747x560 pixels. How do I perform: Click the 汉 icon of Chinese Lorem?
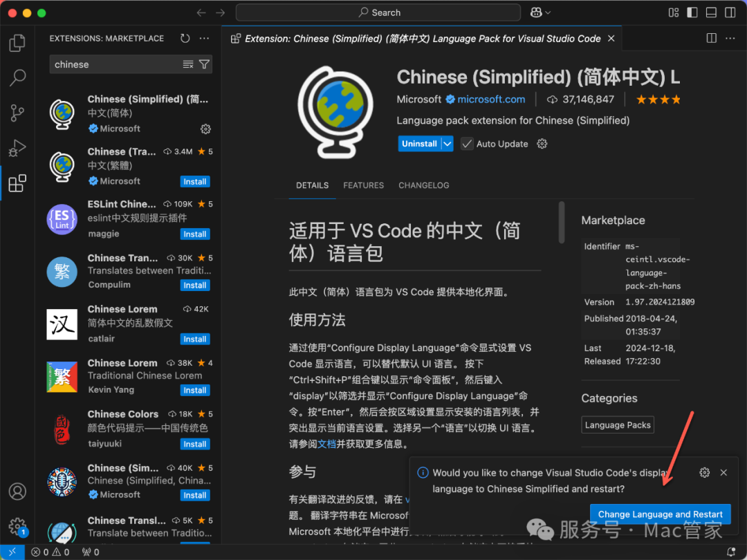(x=62, y=324)
